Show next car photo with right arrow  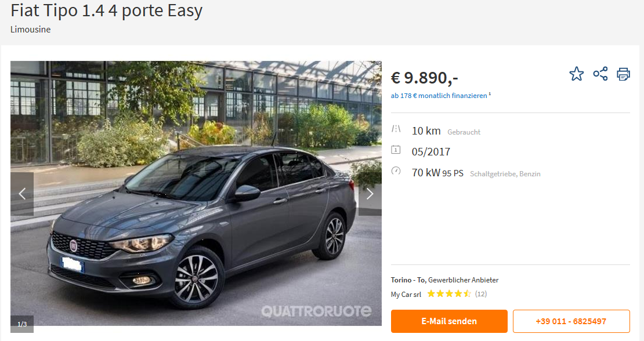pyautogui.click(x=370, y=194)
